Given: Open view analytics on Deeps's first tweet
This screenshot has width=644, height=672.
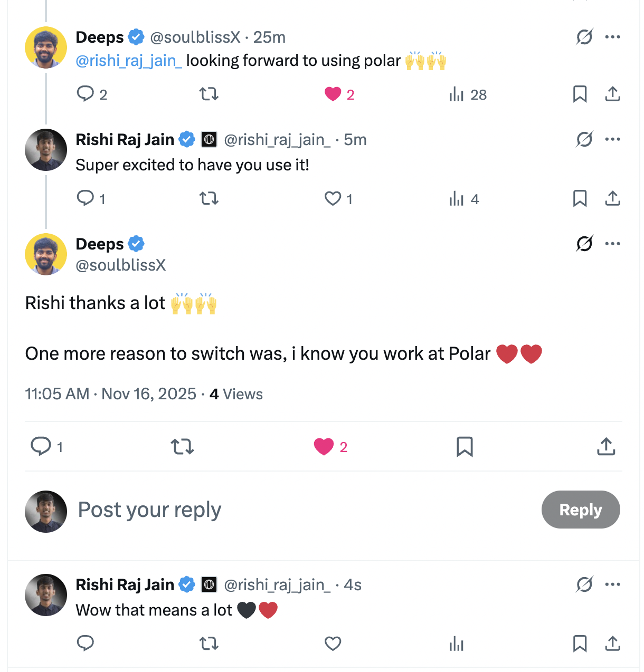Looking at the screenshot, I should tap(456, 94).
